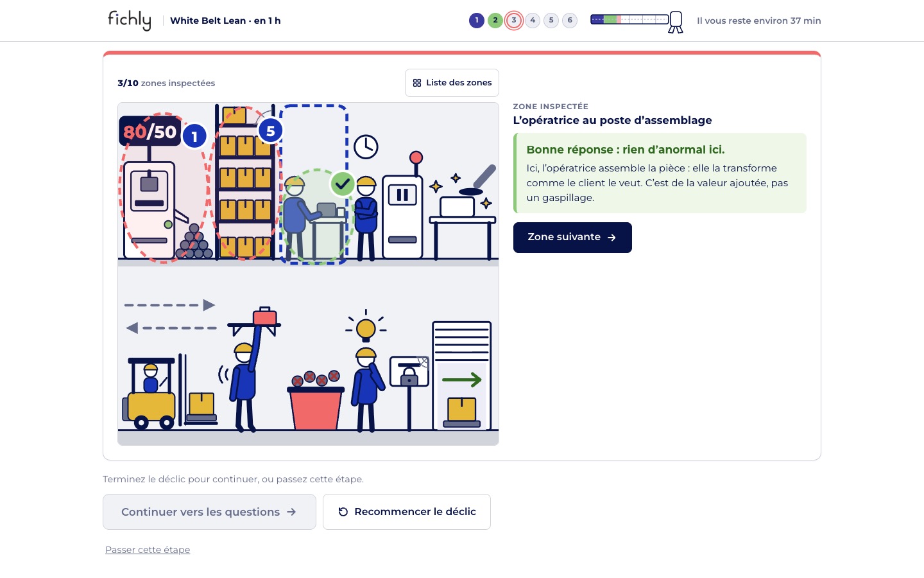Inspect the pile of dark balls

click(194, 242)
